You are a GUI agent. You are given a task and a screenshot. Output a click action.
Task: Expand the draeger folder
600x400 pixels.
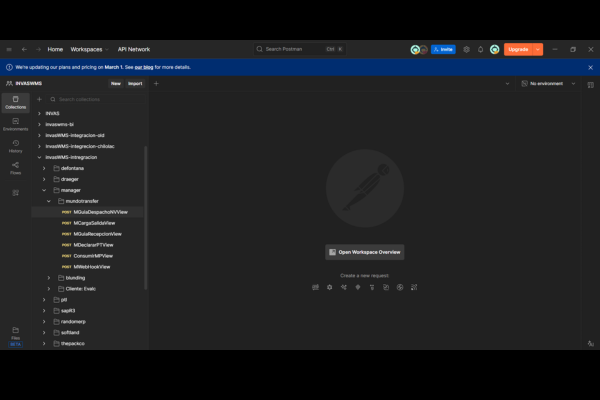point(44,179)
